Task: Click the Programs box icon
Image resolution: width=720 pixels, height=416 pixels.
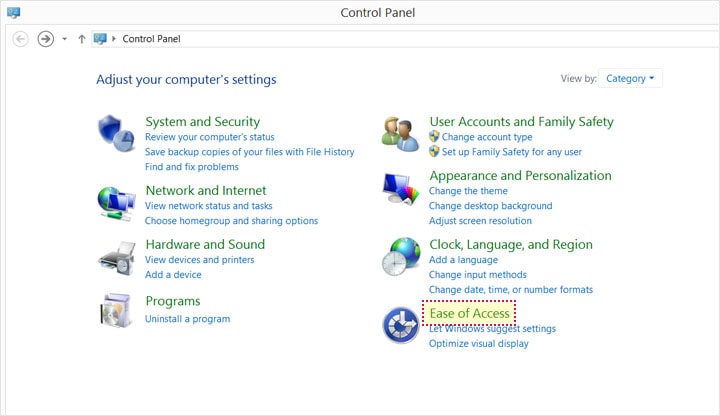Action: (114, 310)
